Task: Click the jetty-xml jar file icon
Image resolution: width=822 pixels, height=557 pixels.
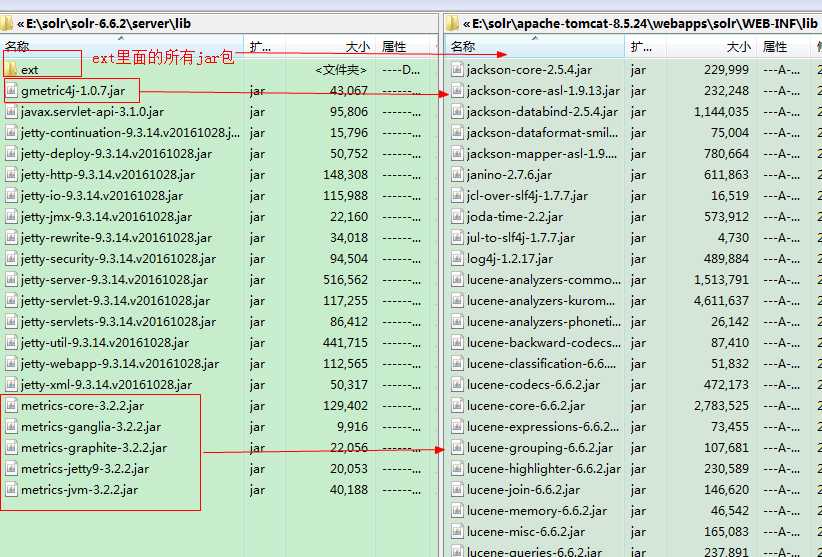Action: click(x=11, y=385)
